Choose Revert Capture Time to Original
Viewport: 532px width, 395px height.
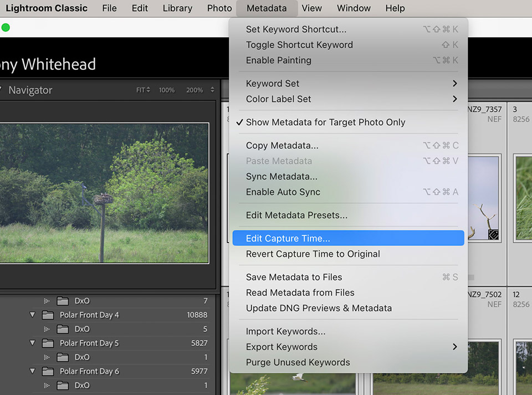point(349,254)
